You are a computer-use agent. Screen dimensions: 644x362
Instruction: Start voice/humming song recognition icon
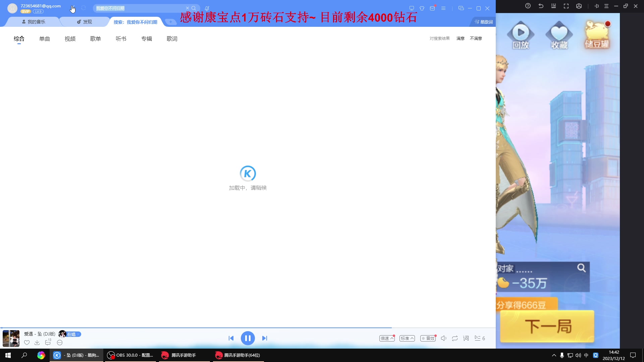(207, 8)
